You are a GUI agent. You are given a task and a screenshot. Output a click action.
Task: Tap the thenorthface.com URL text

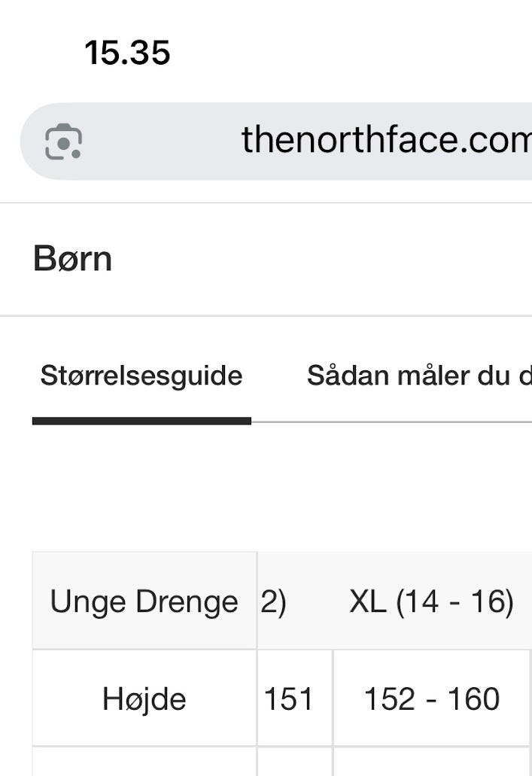pos(385,140)
